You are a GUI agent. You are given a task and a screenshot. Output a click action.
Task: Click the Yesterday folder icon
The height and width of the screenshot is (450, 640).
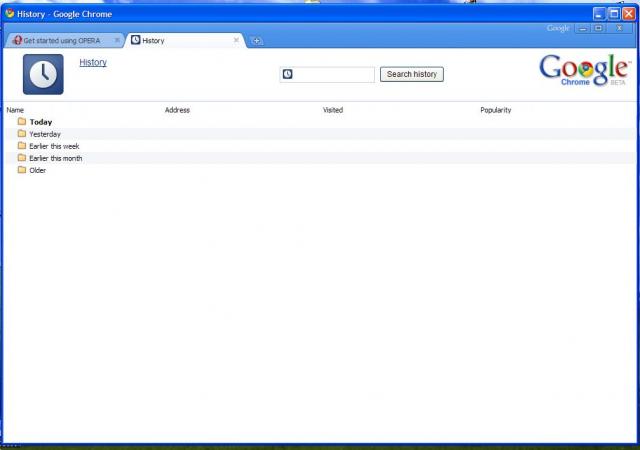[22, 134]
